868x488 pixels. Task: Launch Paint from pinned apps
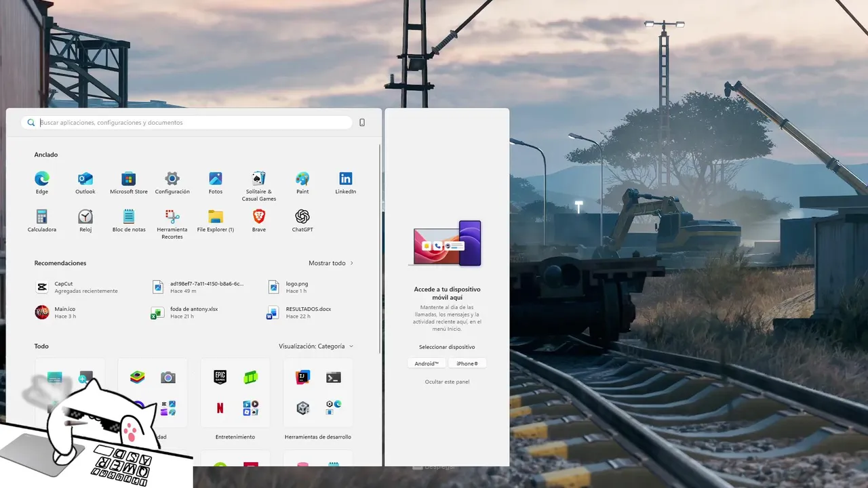pyautogui.click(x=302, y=179)
